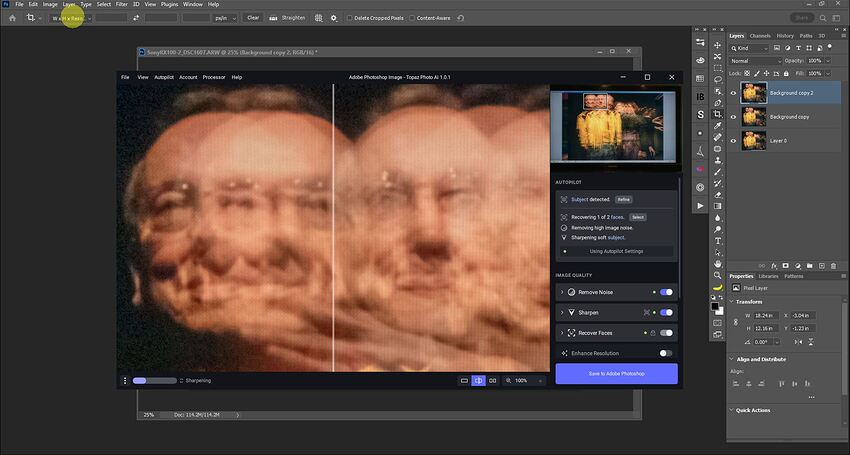
Task: Toggle the Recover Faces switch
Action: (666, 333)
